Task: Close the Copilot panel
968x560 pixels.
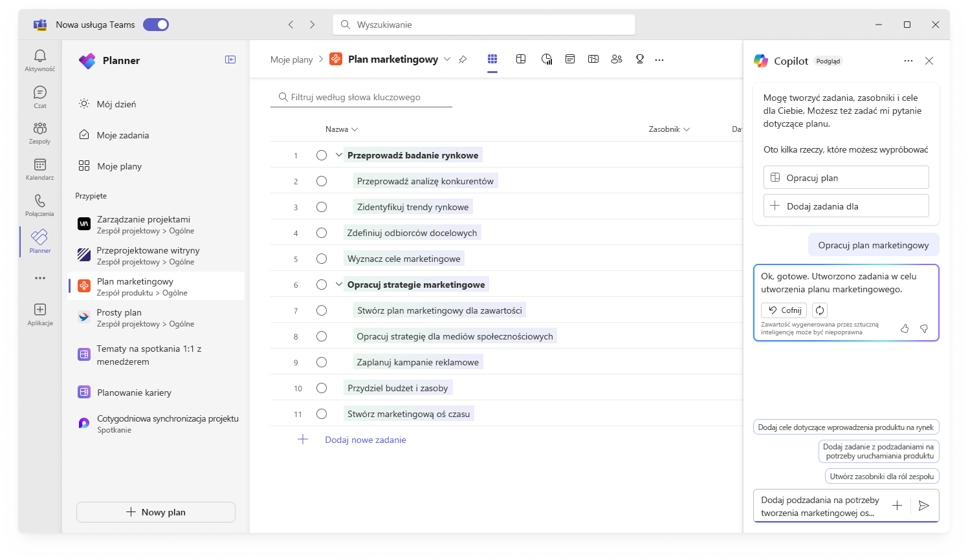Action: click(x=929, y=61)
